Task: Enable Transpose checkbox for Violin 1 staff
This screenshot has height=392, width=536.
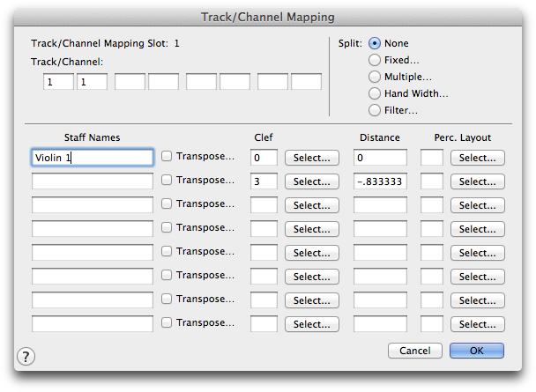Action: pos(167,157)
